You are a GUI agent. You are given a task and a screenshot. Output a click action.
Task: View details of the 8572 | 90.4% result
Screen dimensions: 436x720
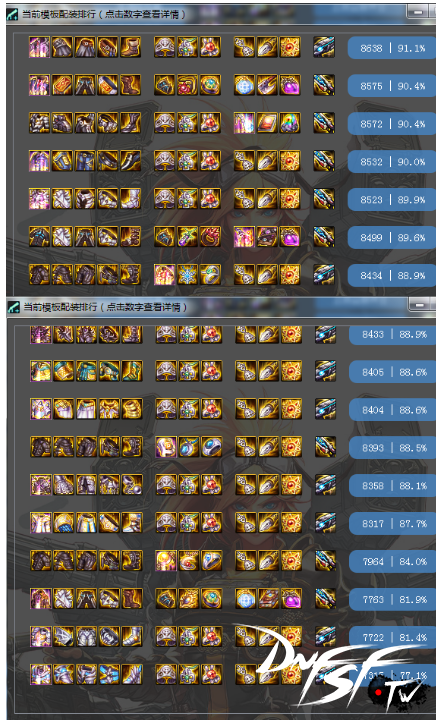[392, 124]
